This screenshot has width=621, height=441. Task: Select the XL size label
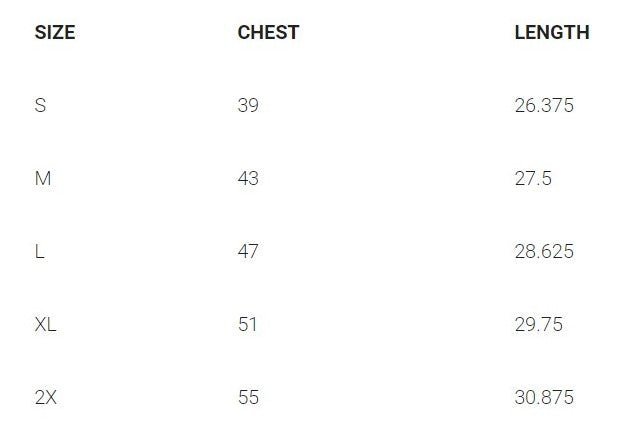[x=45, y=324]
